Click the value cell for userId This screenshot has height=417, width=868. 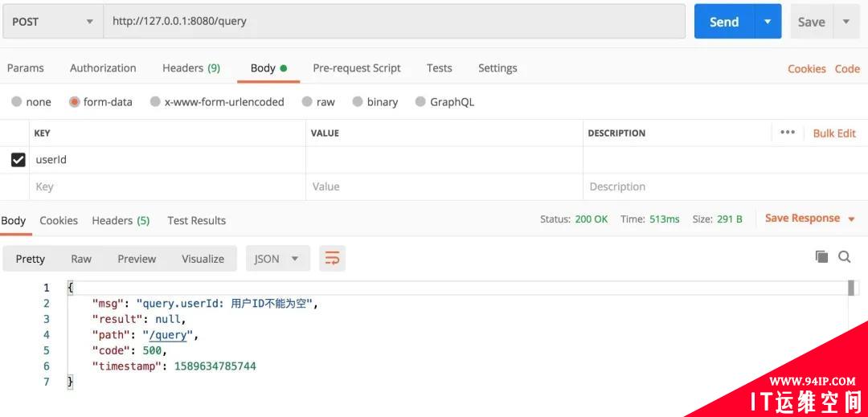click(x=444, y=160)
